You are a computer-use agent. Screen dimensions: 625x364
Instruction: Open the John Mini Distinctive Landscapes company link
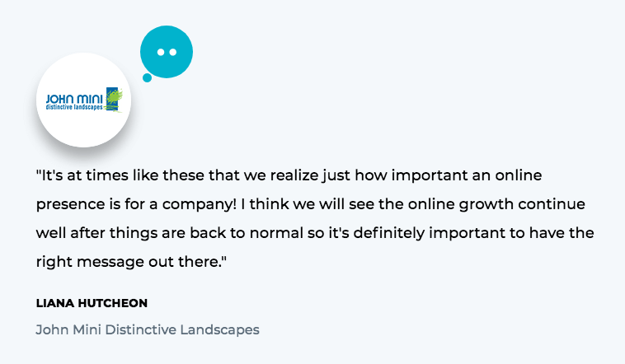click(148, 329)
